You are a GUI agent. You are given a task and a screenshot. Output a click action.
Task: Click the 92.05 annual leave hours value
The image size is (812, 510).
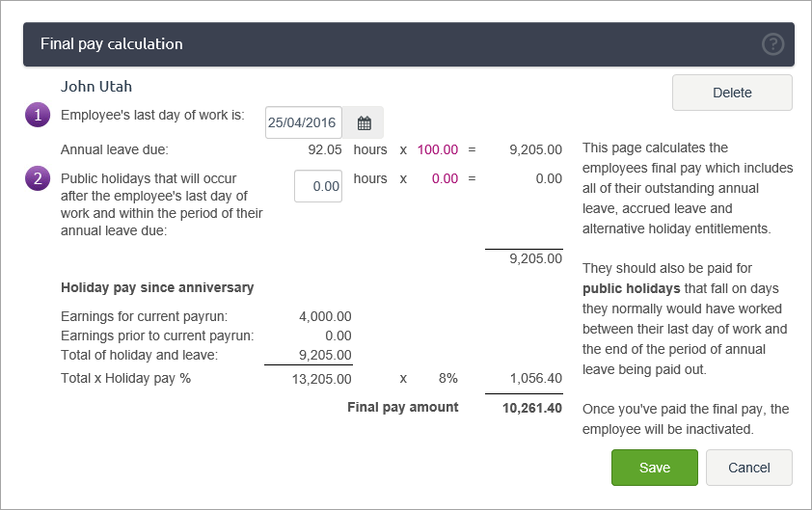pyautogui.click(x=322, y=149)
